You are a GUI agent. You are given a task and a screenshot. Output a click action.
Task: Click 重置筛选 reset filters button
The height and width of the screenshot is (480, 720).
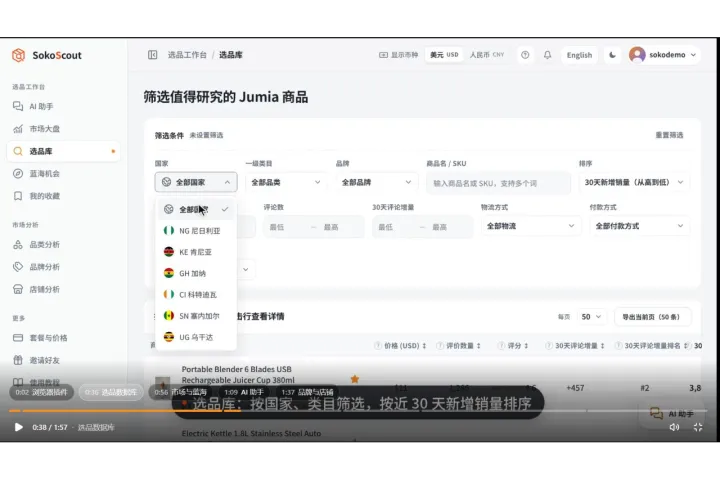coord(669,135)
